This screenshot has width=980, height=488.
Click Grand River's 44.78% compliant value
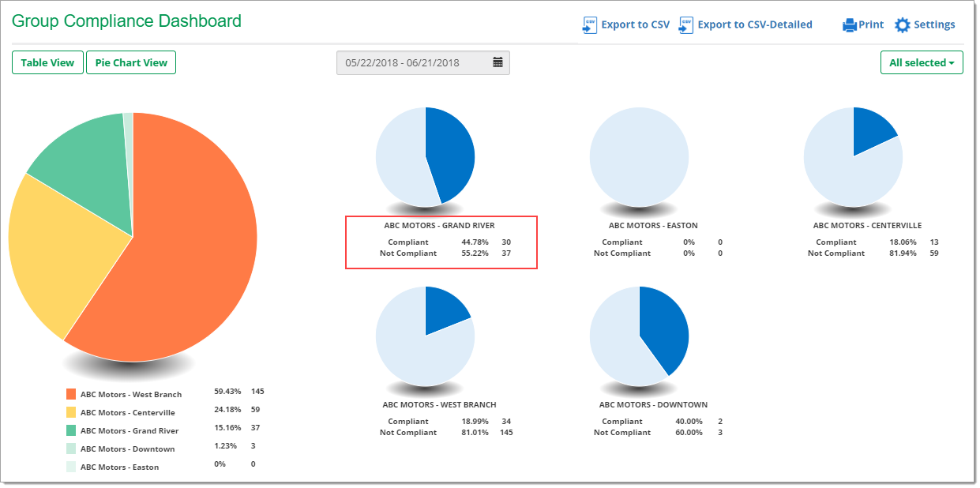coord(475,242)
